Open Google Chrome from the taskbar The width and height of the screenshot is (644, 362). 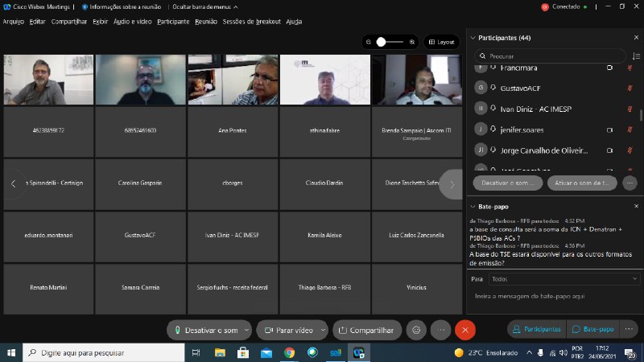pyautogui.click(x=289, y=352)
